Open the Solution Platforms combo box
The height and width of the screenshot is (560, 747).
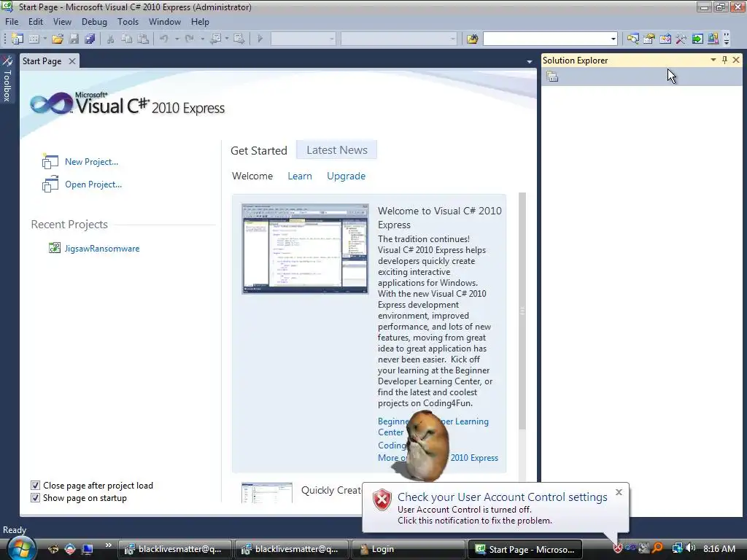tap(399, 39)
